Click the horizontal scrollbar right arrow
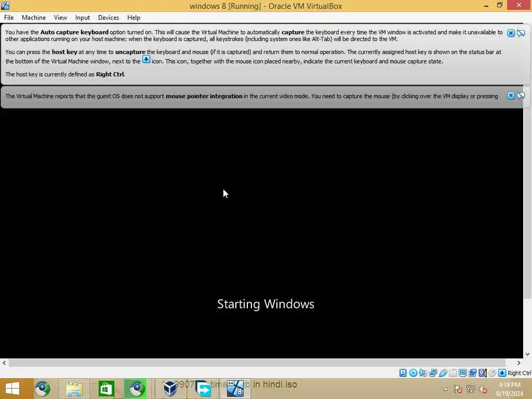The width and height of the screenshot is (532, 399). (x=519, y=363)
